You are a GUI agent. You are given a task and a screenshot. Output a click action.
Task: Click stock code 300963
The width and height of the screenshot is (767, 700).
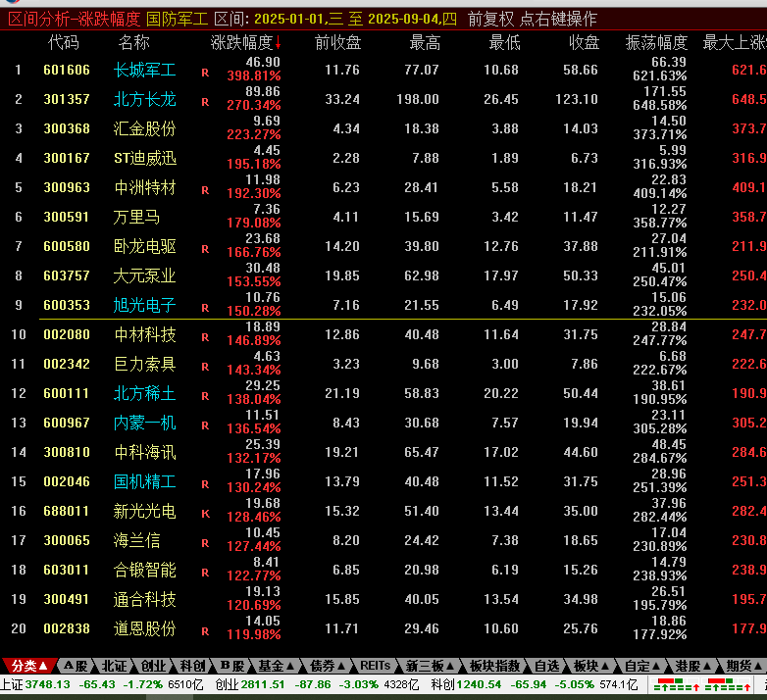click(67, 187)
